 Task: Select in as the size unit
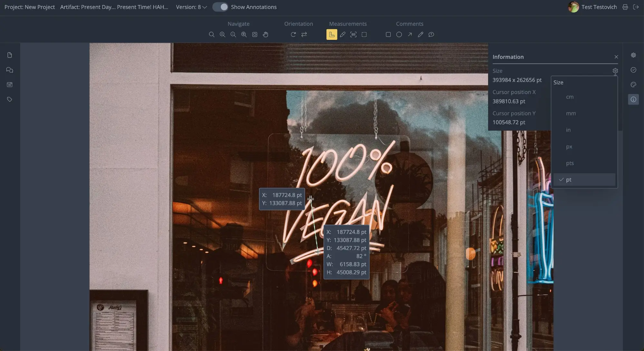click(584, 130)
